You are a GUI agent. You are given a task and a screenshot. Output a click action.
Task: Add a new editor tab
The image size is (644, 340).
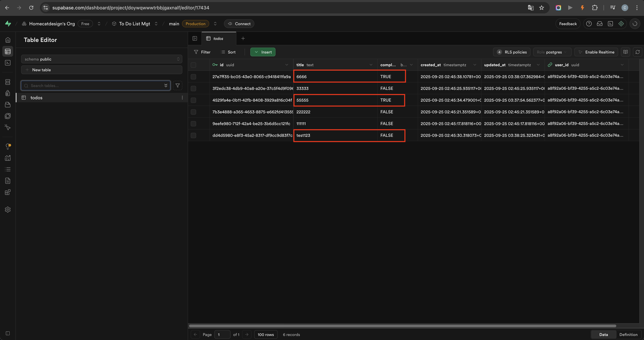coord(243,38)
